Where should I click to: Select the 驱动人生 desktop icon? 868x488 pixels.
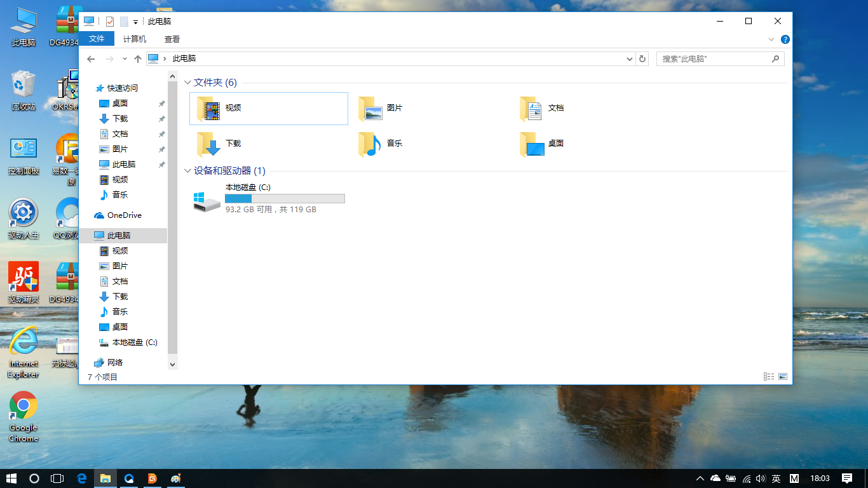tap(24, 219)
